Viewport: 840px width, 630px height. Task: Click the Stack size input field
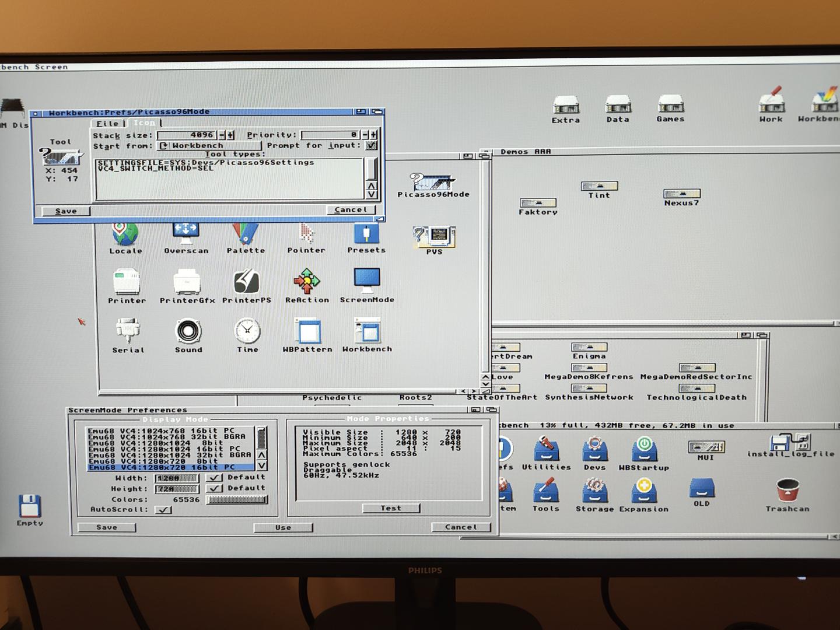[187, 135]
